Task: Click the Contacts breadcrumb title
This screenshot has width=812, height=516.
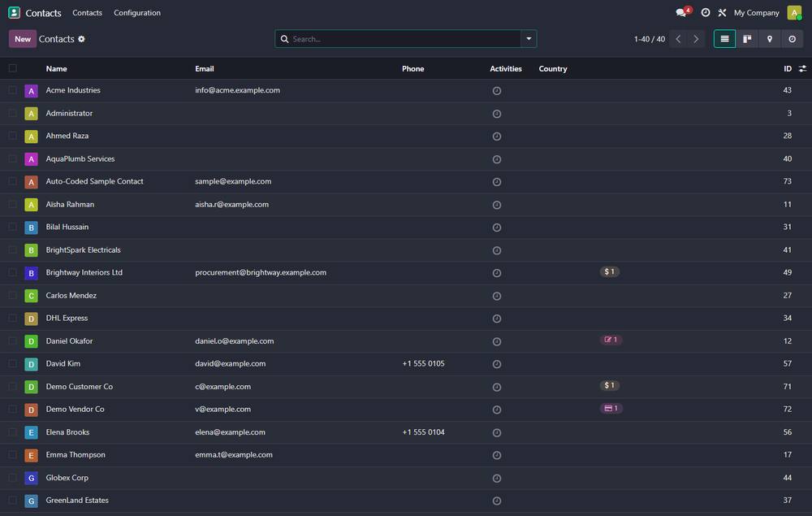Action: 57,39
